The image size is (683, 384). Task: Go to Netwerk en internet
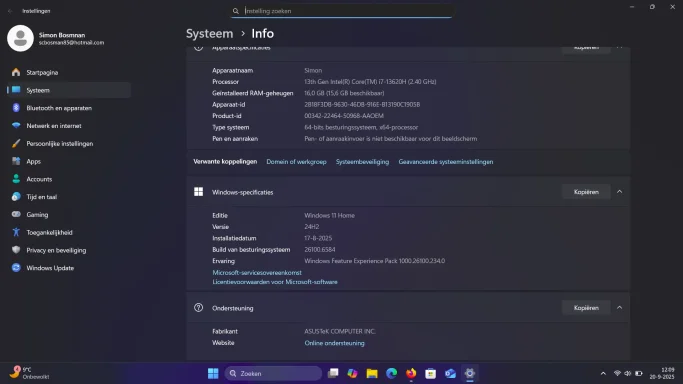coord(69,126)
